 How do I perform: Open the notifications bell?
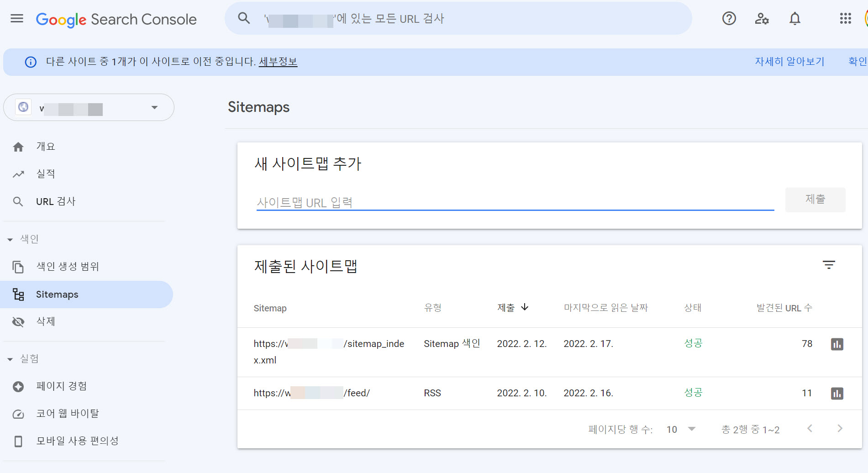point(794,19)
